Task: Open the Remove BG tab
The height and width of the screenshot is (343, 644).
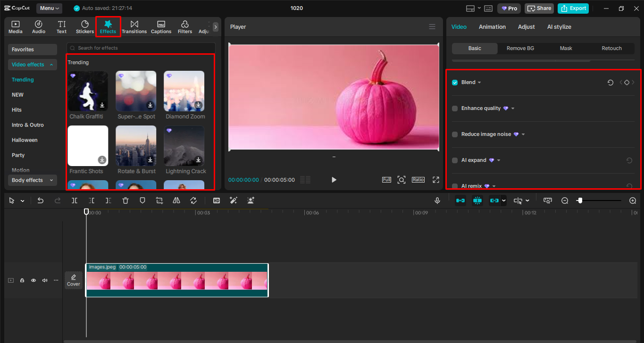Action: click(520, 48)
